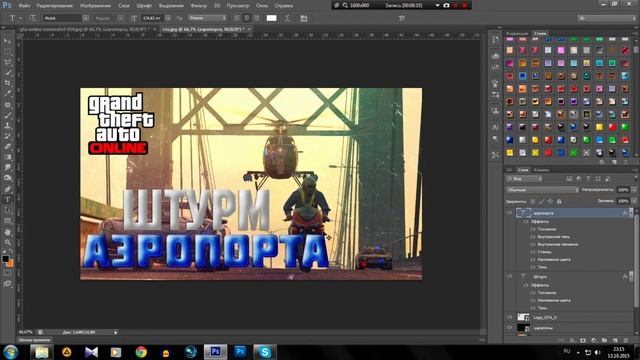Create a new adjustment layer icon

[593, 340]
